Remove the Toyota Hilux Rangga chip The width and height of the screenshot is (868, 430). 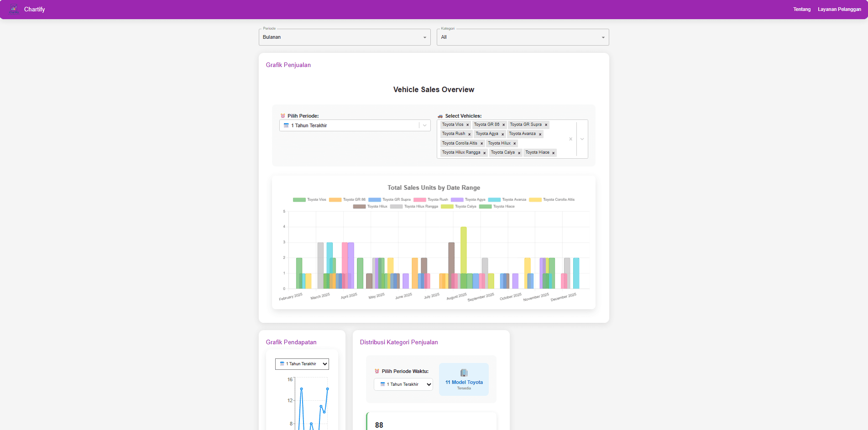pyautogui.click(x=484, y=153)
